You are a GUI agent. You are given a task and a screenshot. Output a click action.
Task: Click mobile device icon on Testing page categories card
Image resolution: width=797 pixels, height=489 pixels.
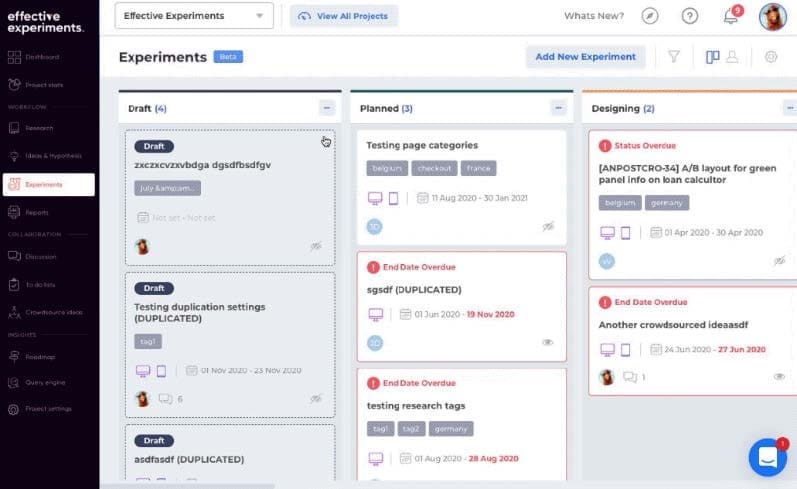tap(393, 198)
